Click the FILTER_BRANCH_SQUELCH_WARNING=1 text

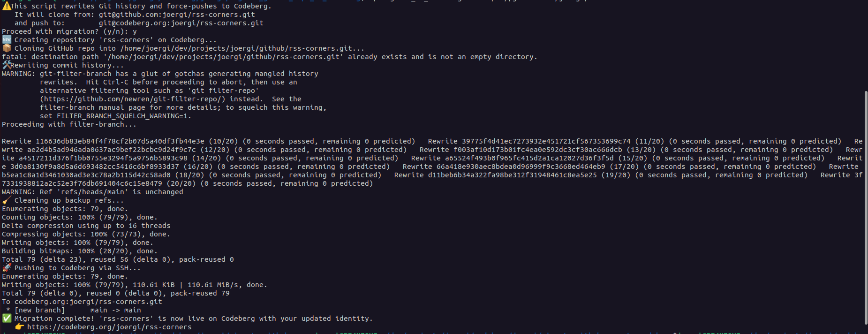pos(115,116)
